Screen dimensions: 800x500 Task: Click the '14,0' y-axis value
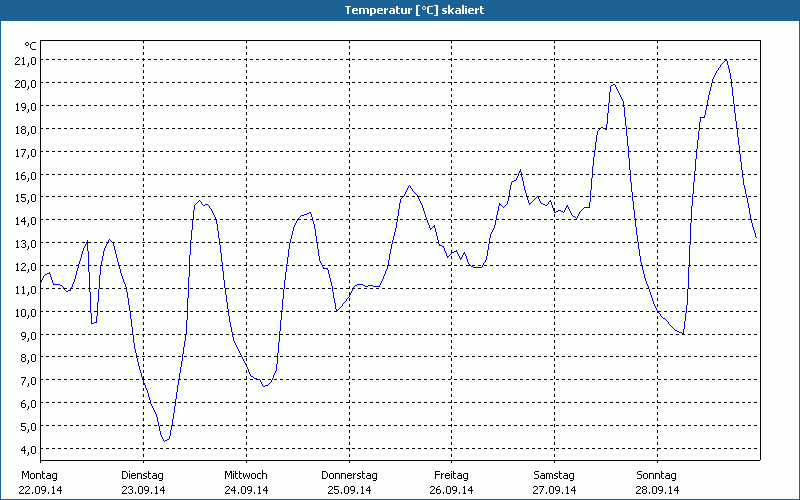pyautogui.click(x=27, y=221)
